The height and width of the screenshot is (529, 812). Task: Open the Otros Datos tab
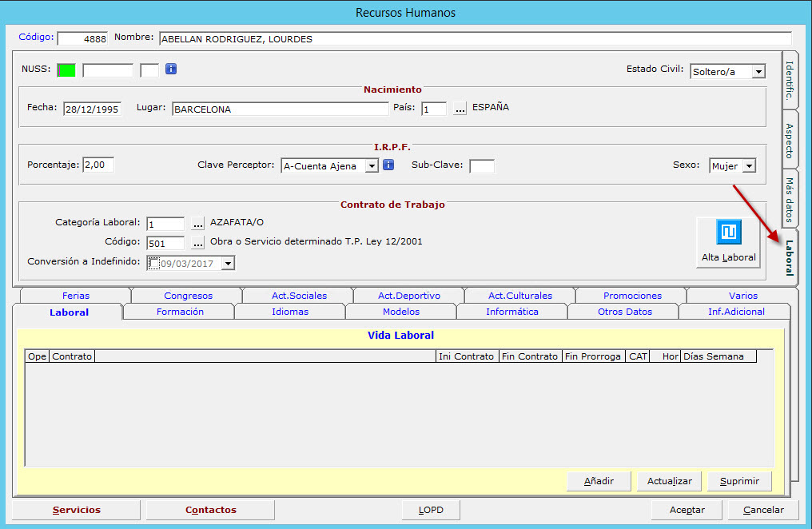624,312
